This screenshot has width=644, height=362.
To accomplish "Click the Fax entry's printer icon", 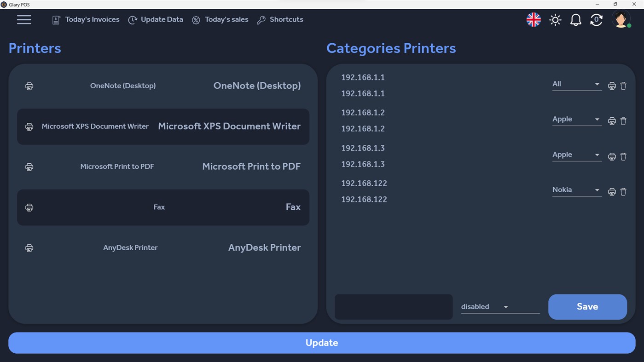I will (x=29, y=207).
